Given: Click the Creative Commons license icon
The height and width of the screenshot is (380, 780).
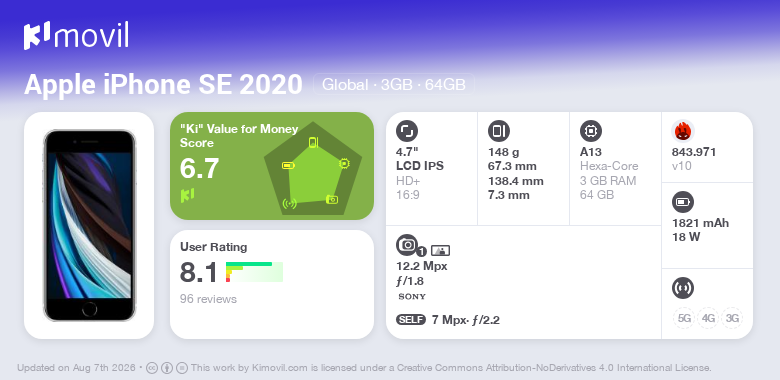Looking at the screenshot, I should pyautogui.click(x=152, y=368).
